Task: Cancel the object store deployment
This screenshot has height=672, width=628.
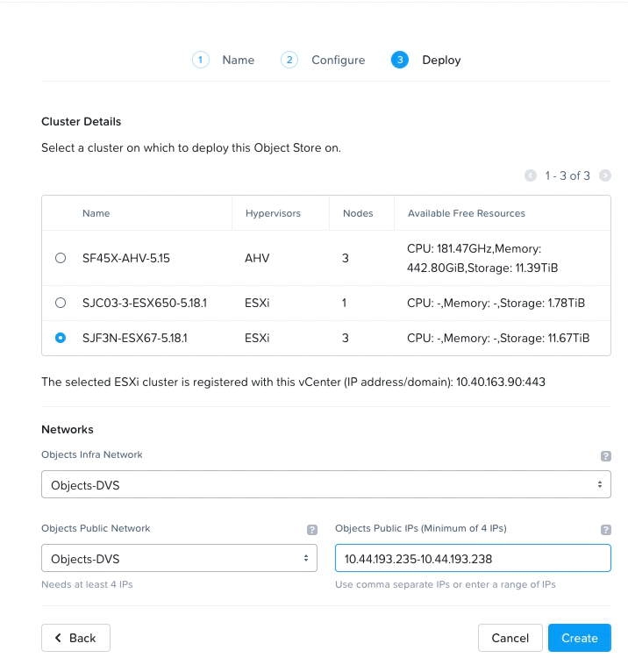Action: coord(510,638)
